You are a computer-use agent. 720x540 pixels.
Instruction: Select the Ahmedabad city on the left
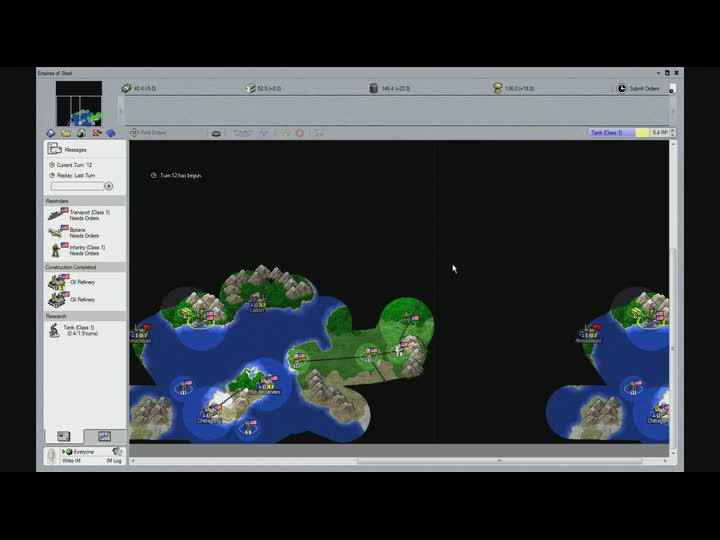(139, 335)
